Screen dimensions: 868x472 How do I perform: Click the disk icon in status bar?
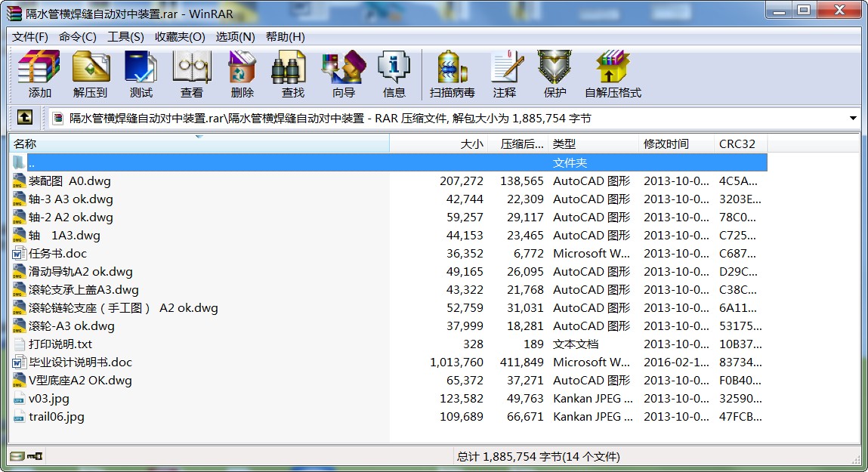pos(17,456)
